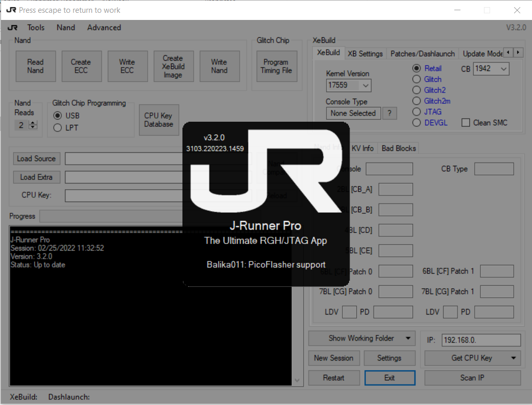Expand the CB version dropdown

tap(503, 69)
